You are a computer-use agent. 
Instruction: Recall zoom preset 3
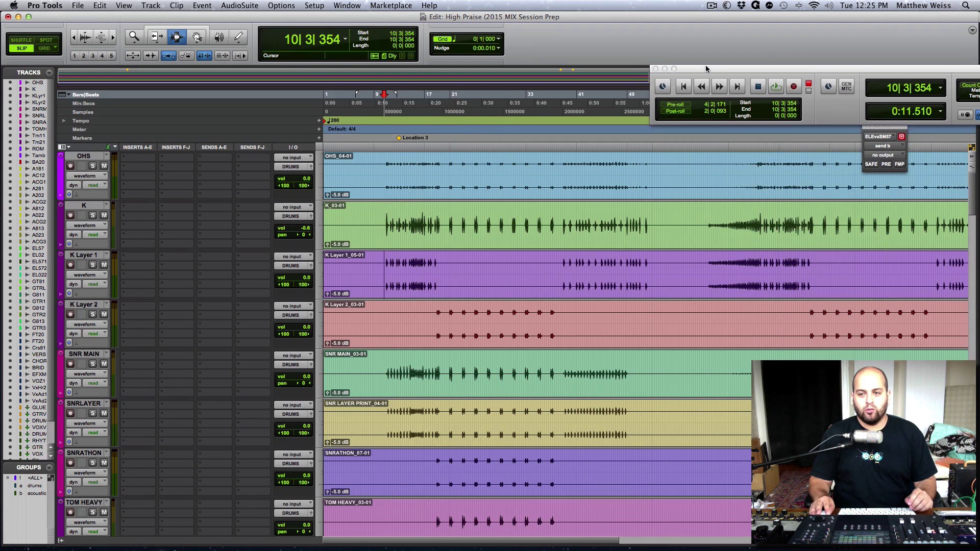coord(93,56)
